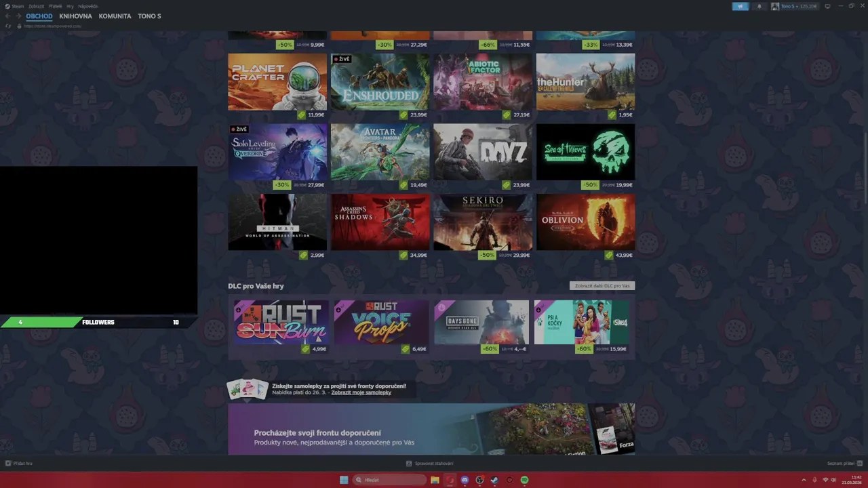
Task: Click the store URL address field
Action: (52, 26)
